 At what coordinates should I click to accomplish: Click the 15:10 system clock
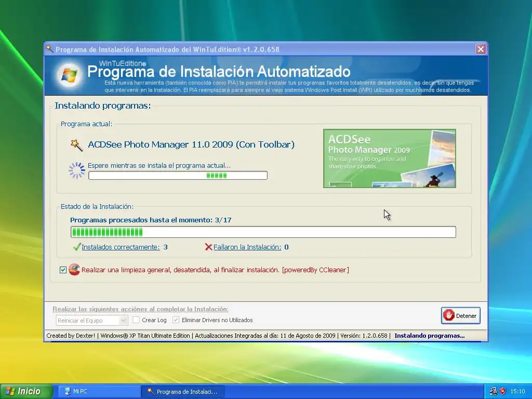[x=517, y=391]
